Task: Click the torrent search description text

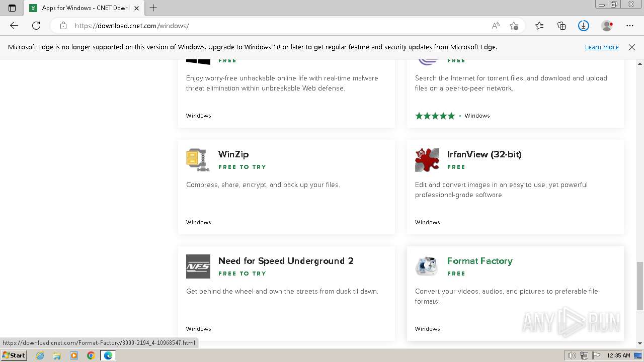Action: 511,83
